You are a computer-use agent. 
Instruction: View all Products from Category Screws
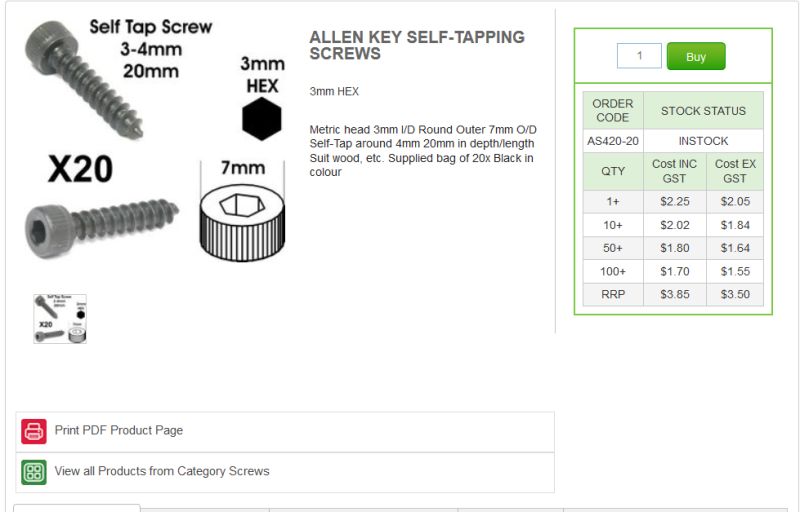[162, 471]
